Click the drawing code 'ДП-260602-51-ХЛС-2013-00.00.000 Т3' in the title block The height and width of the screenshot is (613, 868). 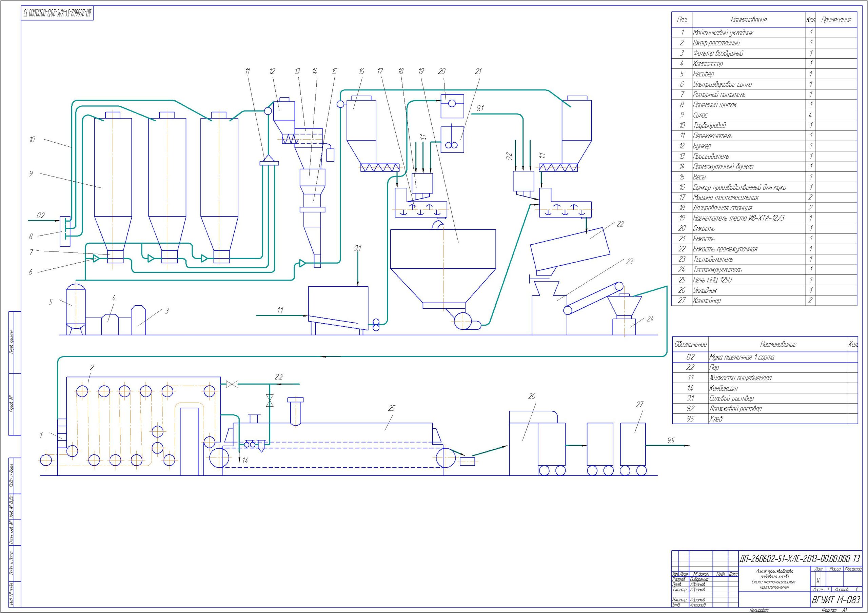pos(799,559)
